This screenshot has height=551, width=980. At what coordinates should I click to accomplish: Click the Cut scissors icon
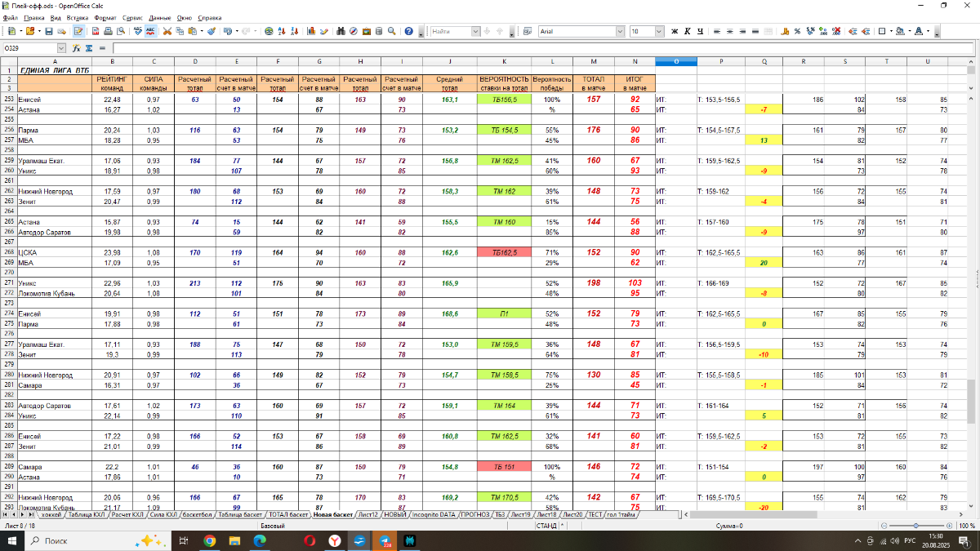point(167,31)
